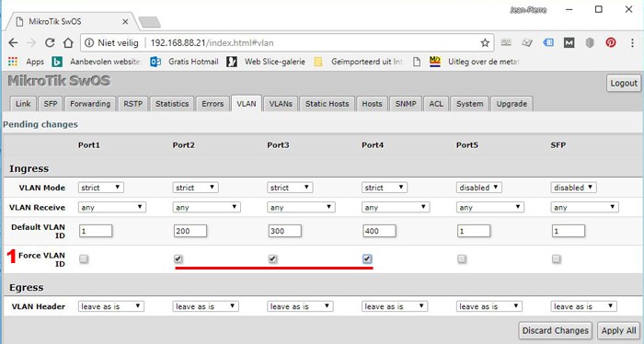The image size is (644, 344).
Task: Log out of SwOS
Action: [624, 84]
